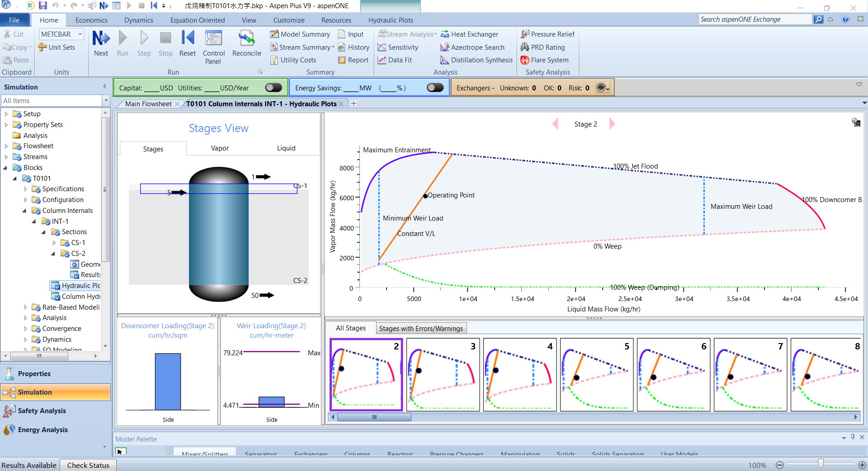The width and height of the screenshot is (868, 471).
Task: Add a new document tab
Action: click(354, 104)
